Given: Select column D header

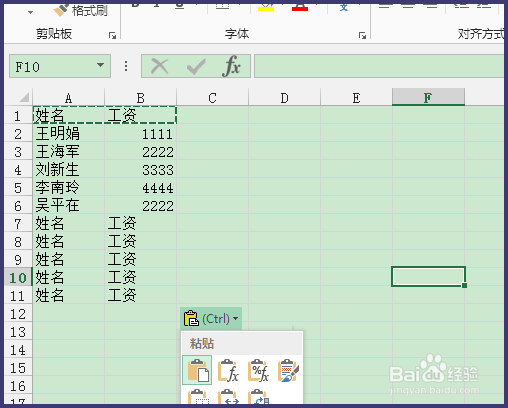Looking at the screenshot, I should click(284, 98).
